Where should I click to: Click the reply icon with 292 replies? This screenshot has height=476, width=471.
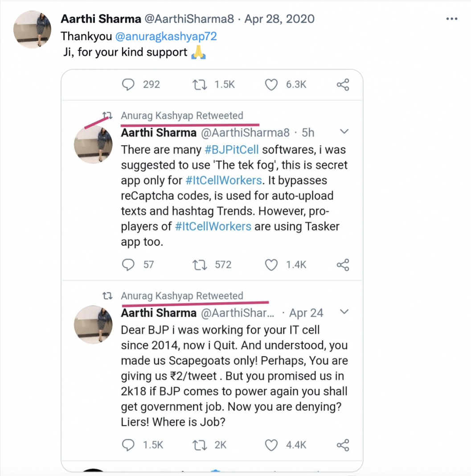[x=128, y=84]
